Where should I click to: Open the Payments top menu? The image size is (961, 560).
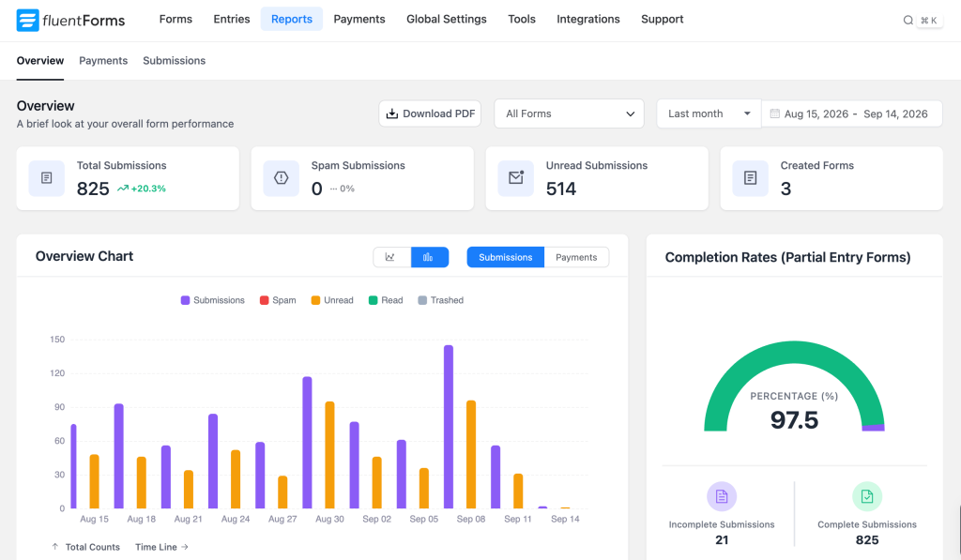(359, 19)
